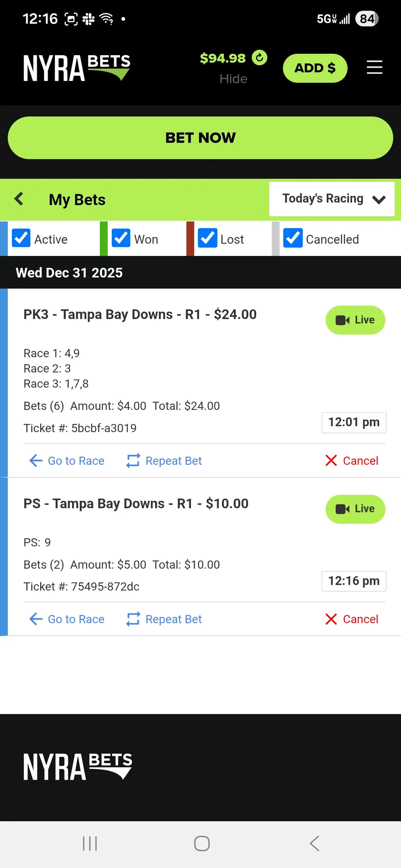The image size is (401, 868).
Task: Tap ADD $ to deposit funds
Action: point(315,68)
